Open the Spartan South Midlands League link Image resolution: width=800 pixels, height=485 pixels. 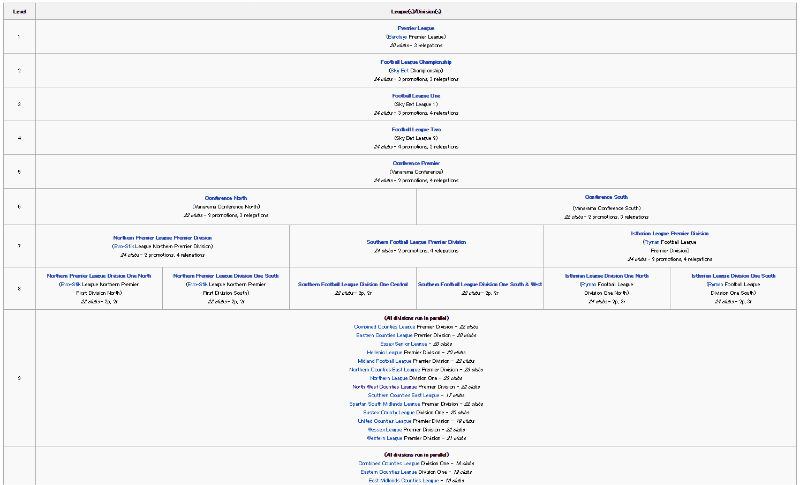coord(385,404)
